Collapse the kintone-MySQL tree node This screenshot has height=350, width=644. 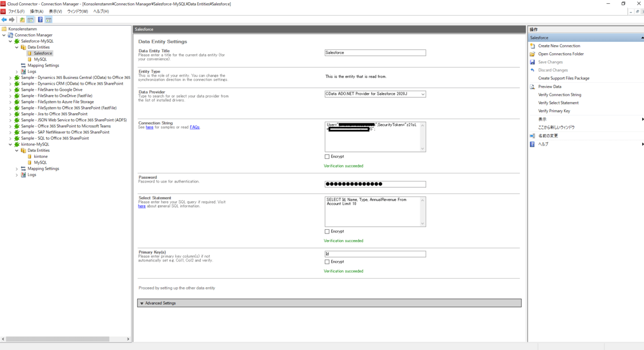click(10, 144)
